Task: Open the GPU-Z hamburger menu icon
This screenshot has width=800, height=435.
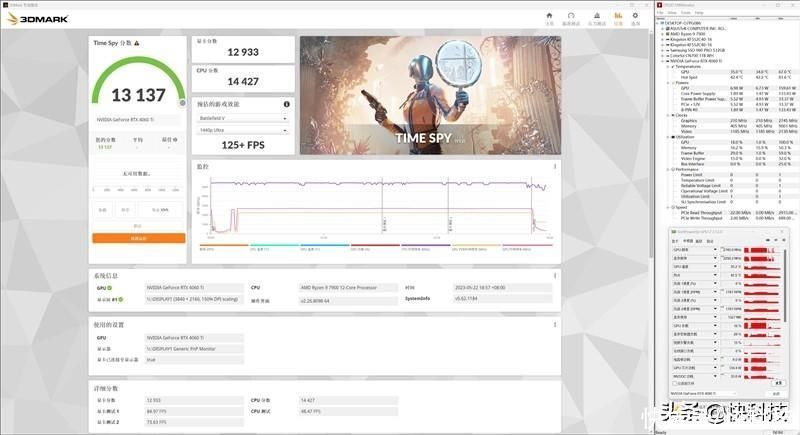Action: coord(783,240)
